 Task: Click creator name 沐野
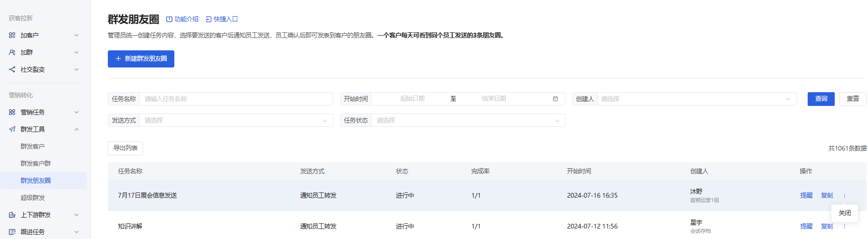[x=696, y=191]
